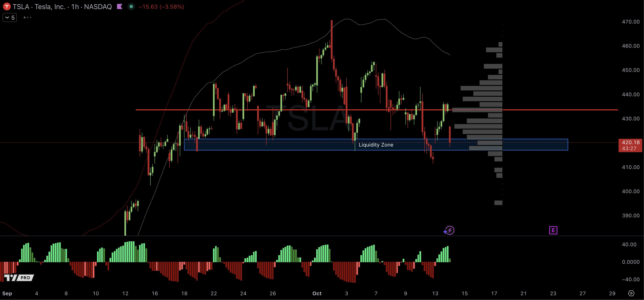Click the TSLA Tesla, Inc. symbol title

[x=62, y=7]
